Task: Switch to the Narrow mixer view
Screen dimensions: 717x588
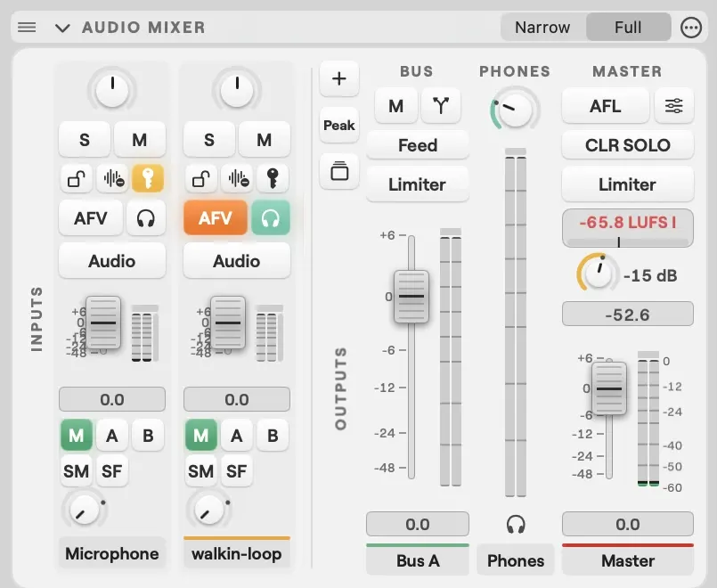Action: click(x=542, y=28)
